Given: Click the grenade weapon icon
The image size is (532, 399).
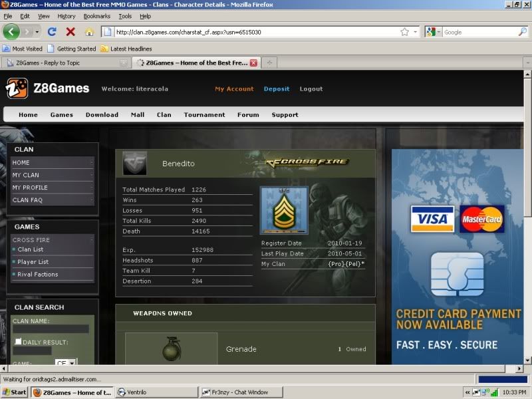Looking at the screenshot, I should coord(172,349).
